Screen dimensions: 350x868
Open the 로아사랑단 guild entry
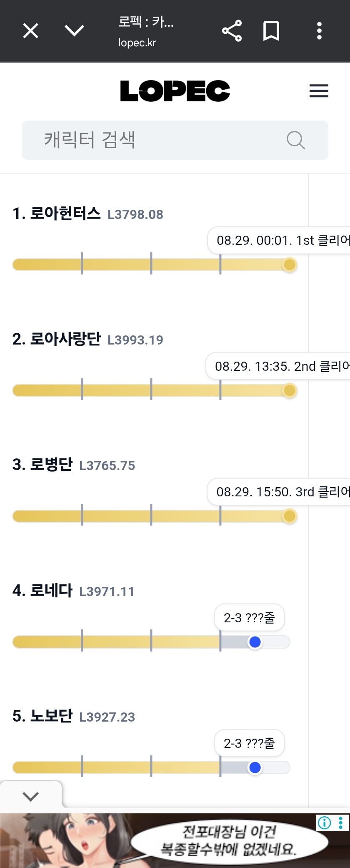(65, 339)
